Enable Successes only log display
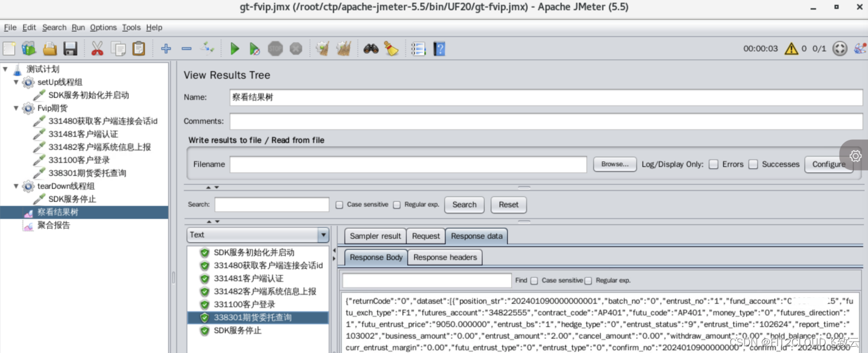This screenshot has width=868, height=353. click(x=753, y=164)
